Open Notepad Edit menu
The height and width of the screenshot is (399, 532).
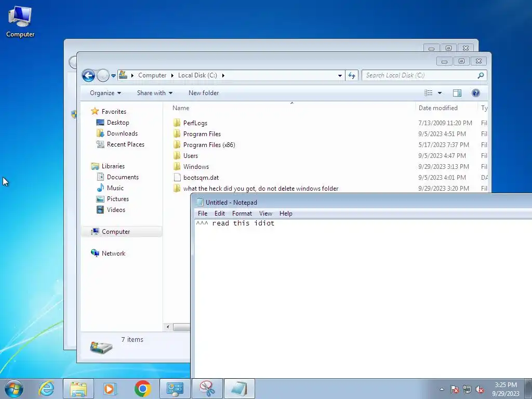tap(220, 214)
